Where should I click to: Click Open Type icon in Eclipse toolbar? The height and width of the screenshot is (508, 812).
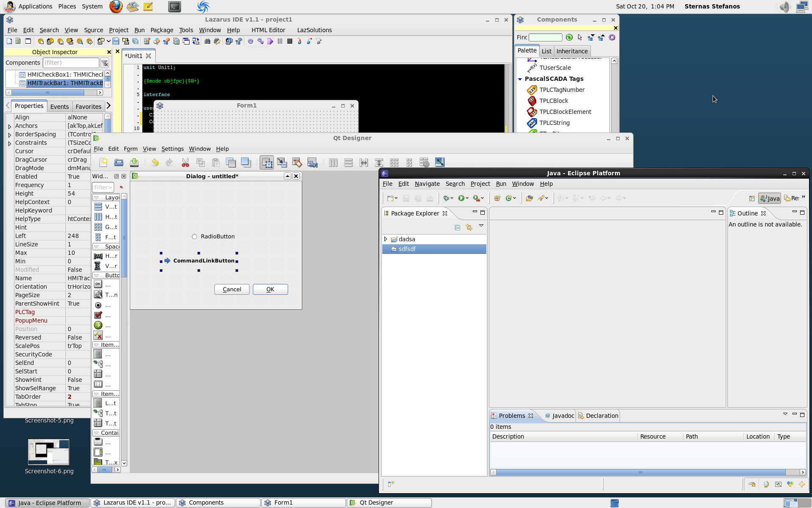point(529,198)
